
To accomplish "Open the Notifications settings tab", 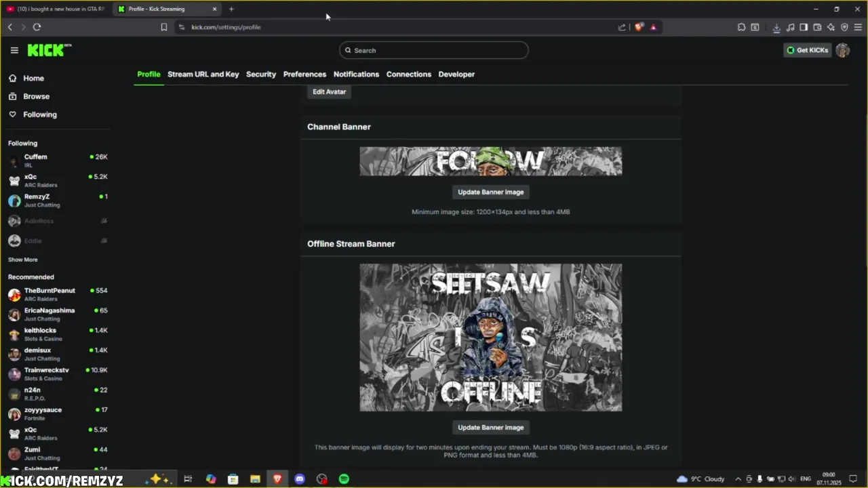I will click(x=356, y=75).
